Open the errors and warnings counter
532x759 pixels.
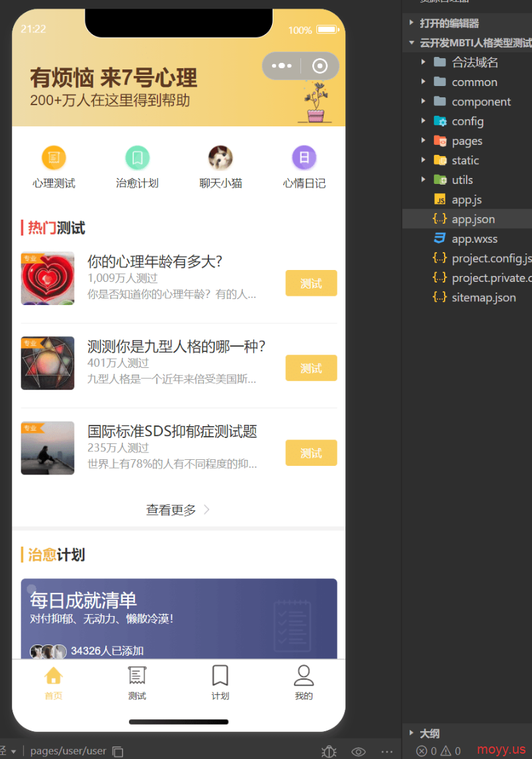coord(439,751)
